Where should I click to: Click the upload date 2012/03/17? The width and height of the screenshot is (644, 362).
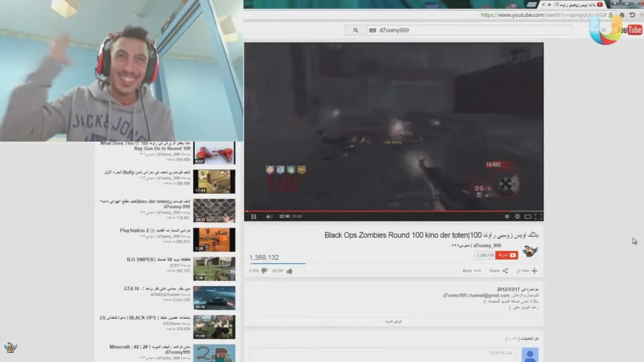(x=508, y=290)
